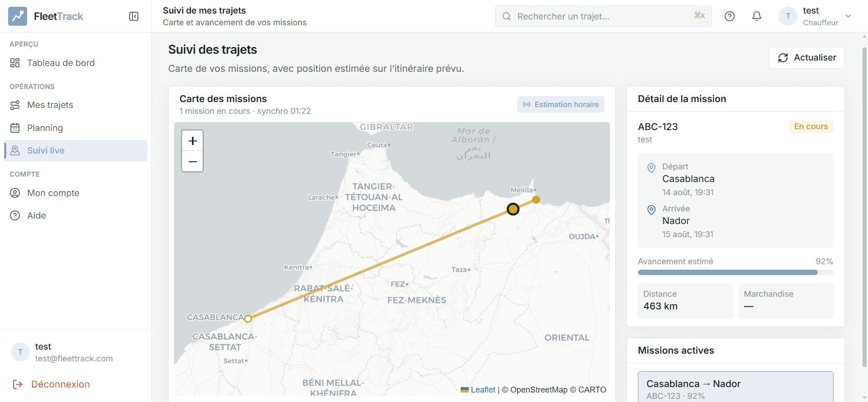Click the current position marker on map
The width and height of the screenshot is (868, 402).
pos(513,209)
